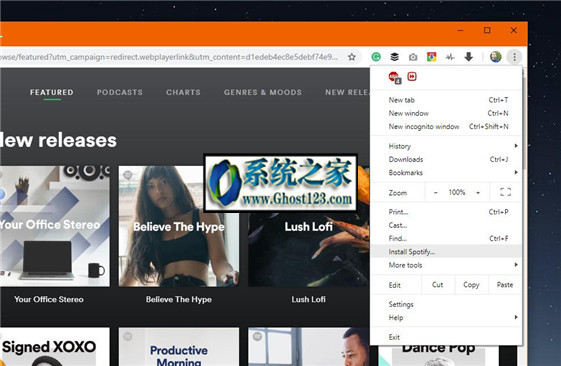Expand the History submenu
561x366 pixels.
pyautogui.click(x=446, y=146)
